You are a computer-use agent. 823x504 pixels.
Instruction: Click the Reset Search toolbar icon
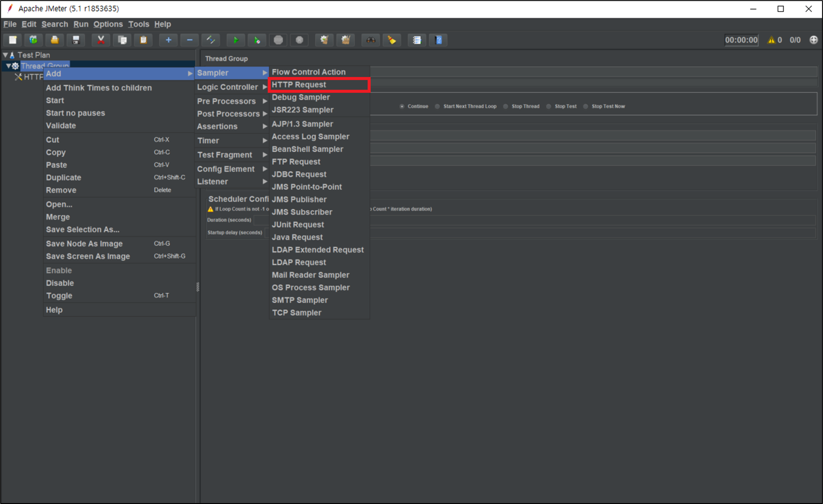click(392, 40)
